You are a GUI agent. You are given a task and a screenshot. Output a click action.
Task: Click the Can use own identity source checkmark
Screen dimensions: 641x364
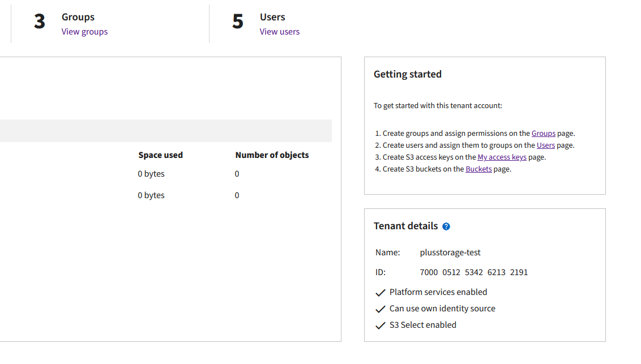point(380,309)
